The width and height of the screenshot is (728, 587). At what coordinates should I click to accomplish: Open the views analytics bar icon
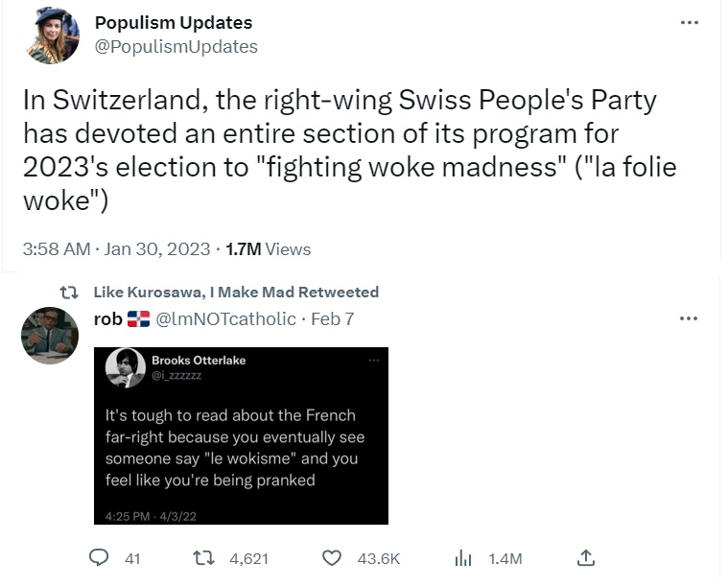click(x=463, y=558)
